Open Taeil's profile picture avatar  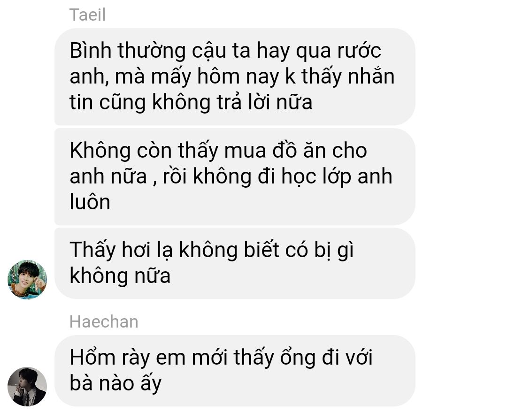[x=27, y=279]
